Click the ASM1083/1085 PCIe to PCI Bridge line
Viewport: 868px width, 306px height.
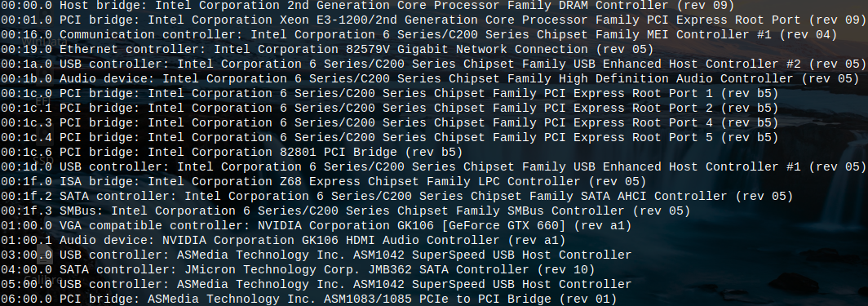click(x=309, y=299)
